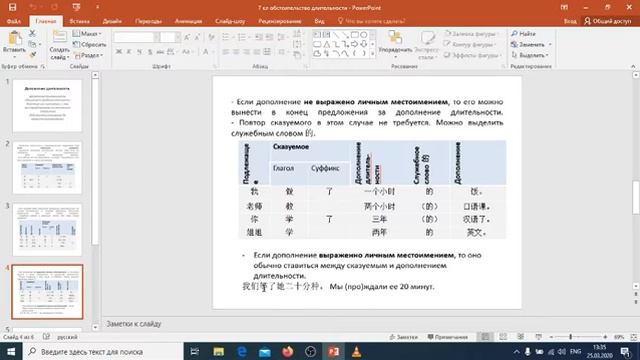
Task: Open the Файл menu
Action: pos(13,21)
